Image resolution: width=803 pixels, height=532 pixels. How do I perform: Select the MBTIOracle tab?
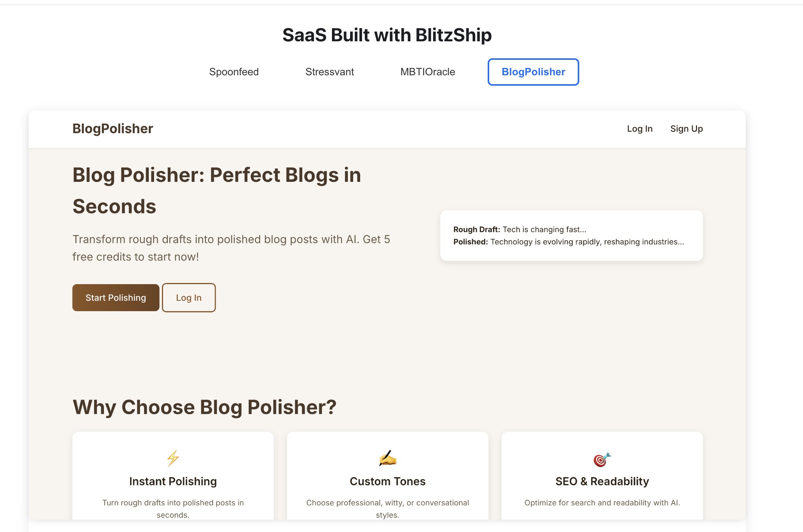point(427,72)
